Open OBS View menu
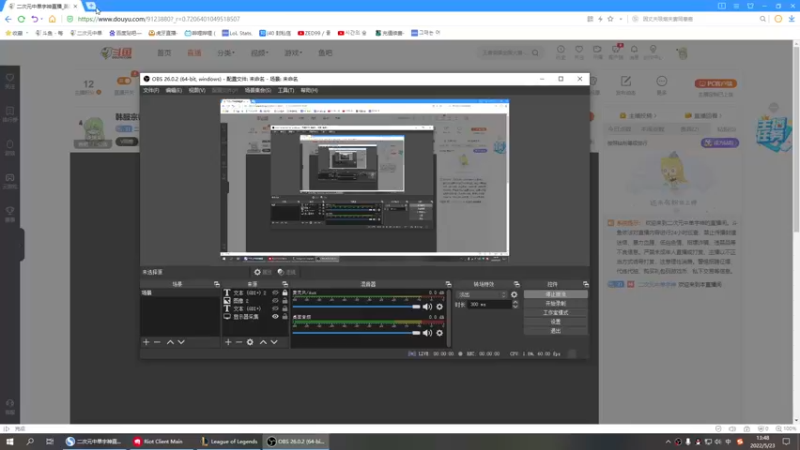This screenshot has width=800, height=450. [x=197, y=90]
